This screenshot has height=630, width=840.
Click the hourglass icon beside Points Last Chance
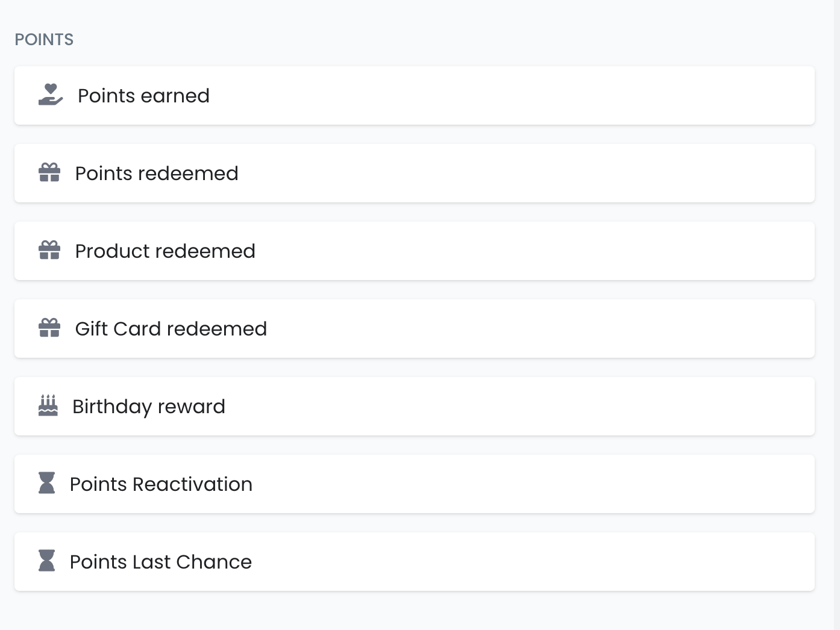(46, 561)
